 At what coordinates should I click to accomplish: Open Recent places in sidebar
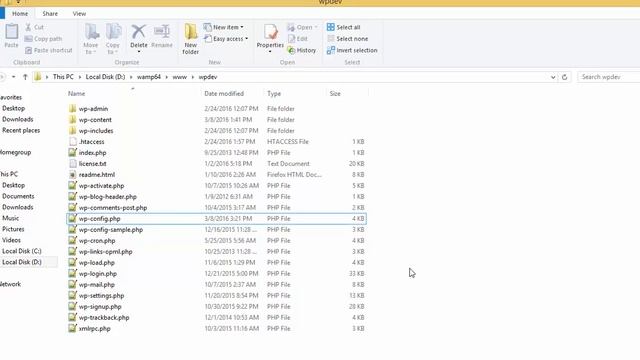pos(21,130)
